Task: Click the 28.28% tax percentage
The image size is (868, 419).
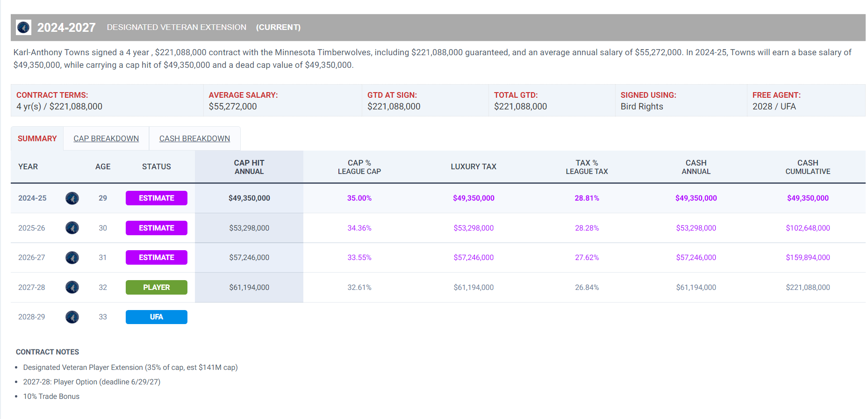Action: (x=587, y=228)
